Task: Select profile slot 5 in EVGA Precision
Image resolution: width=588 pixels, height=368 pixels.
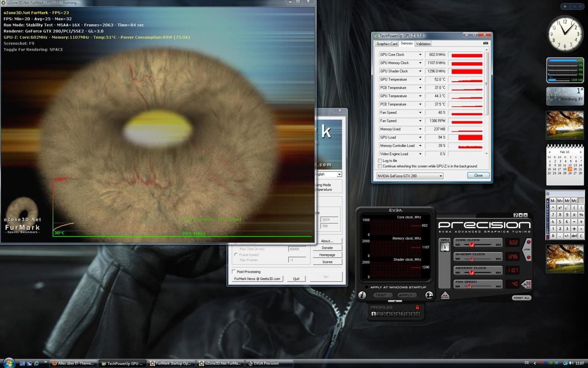Action: (393, 314)
